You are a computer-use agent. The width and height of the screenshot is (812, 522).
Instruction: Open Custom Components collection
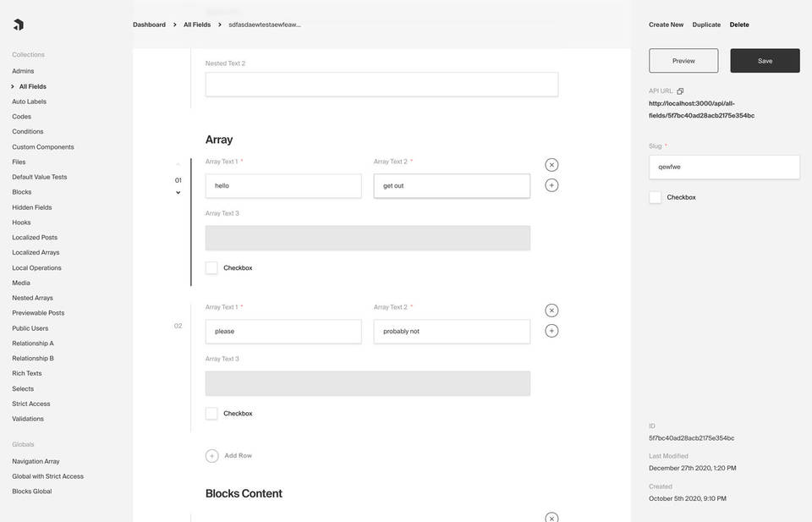43,147
